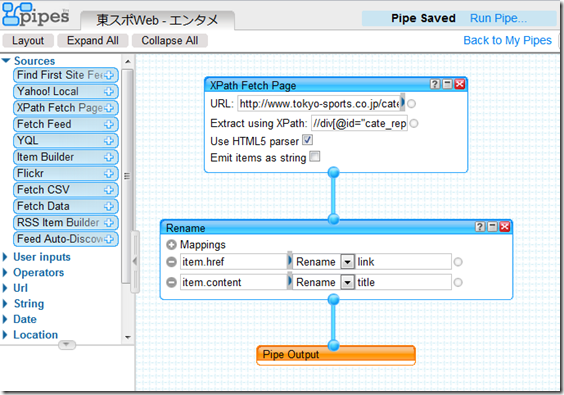
Task: Add Fetch Feed module via plus icon
Action: (109, 124)
